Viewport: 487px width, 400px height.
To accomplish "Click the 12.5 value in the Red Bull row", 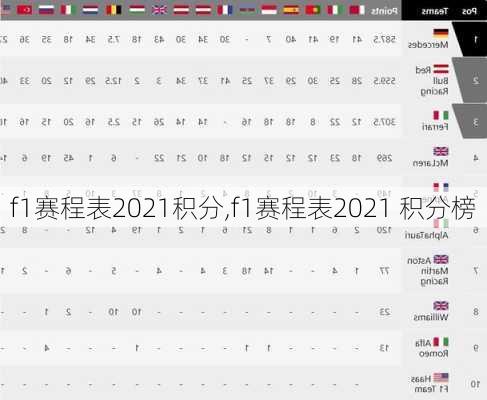I will tap(113, 81).
